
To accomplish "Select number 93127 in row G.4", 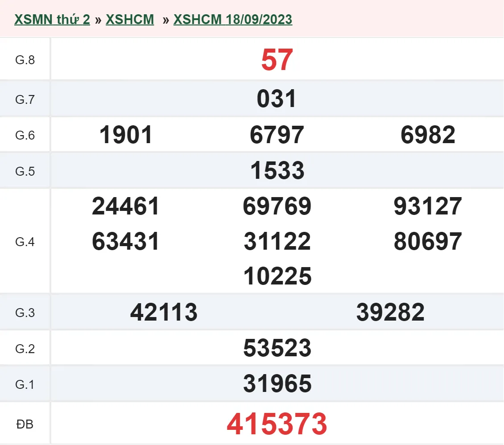I will [x=428, y=206].
